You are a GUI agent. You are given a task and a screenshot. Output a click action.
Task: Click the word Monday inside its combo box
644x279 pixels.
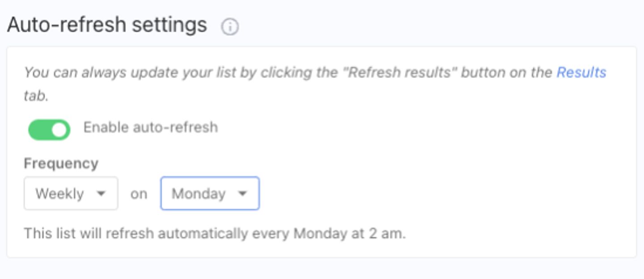199,193
